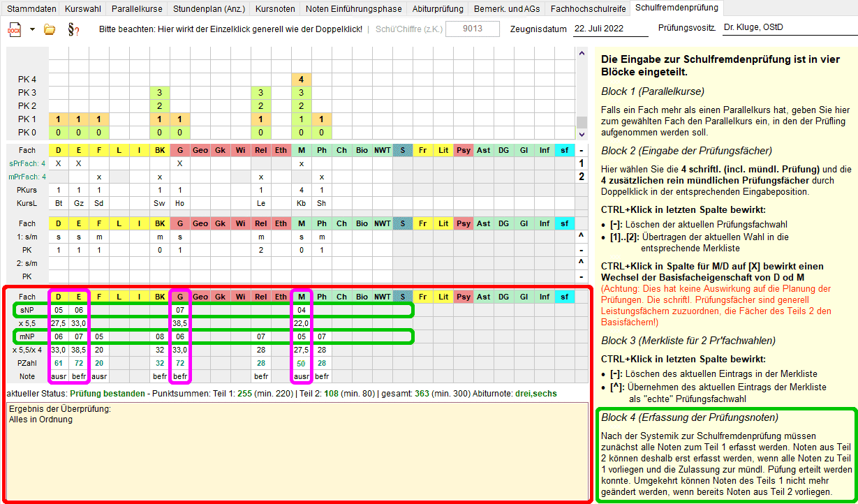858x504 pixels.
Task: Toggle the sPrFach X mark under subject D
Action: (59, 163)
